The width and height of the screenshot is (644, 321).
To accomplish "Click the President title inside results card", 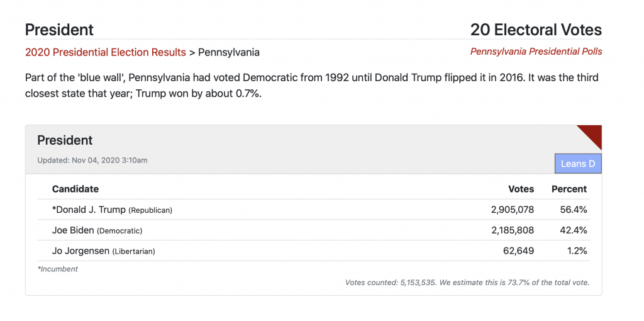I will point(65,140).
